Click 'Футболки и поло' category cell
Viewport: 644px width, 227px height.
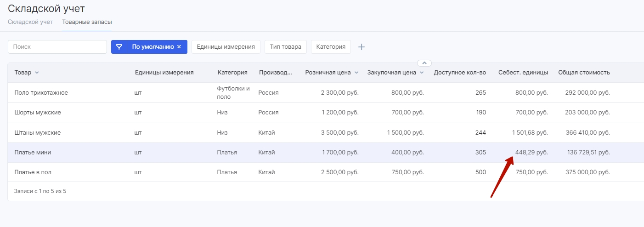click(233, 93)
